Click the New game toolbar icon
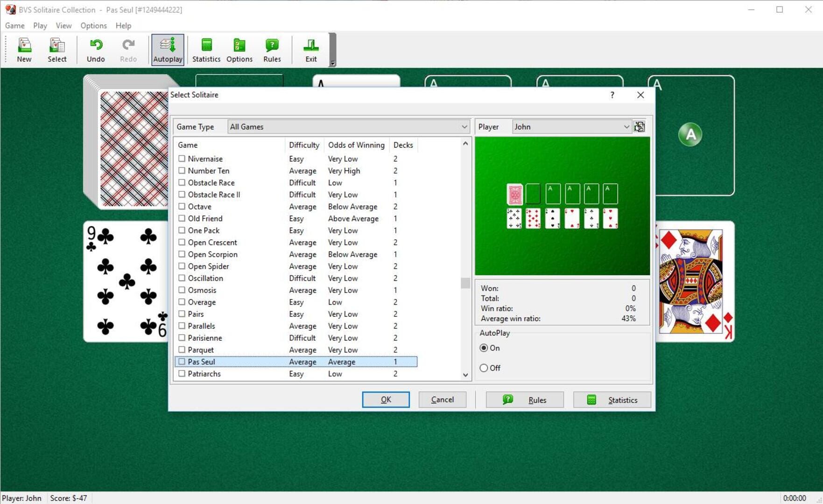The image size is (823, 504). coord(24,50)
